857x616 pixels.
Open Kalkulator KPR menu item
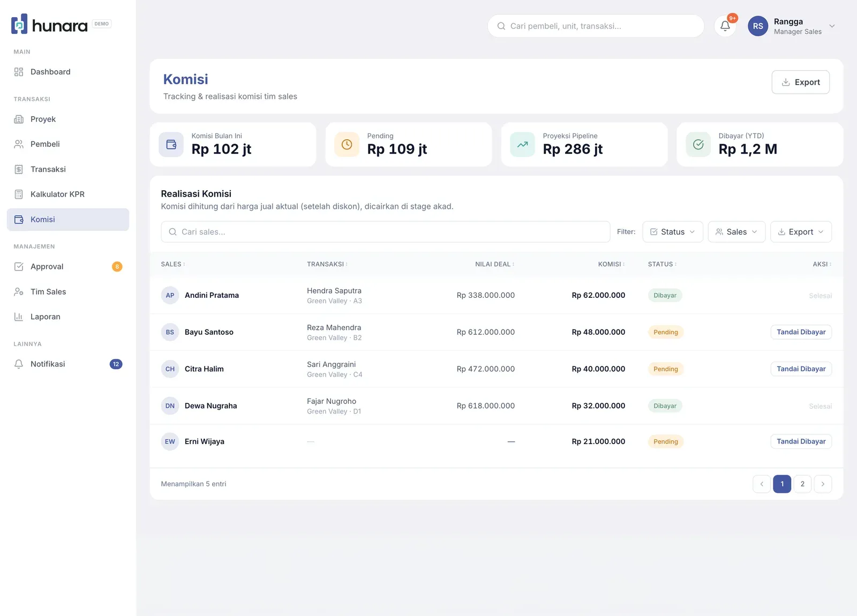68,194
